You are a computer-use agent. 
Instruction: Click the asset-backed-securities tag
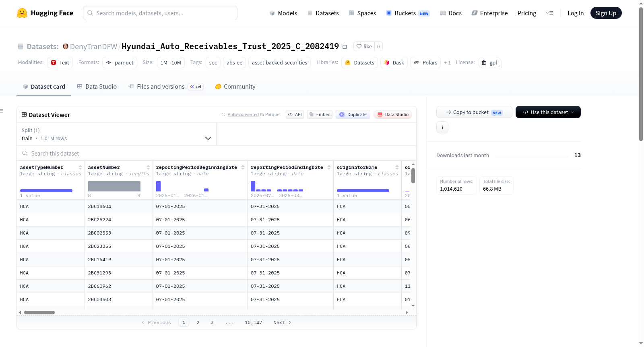click(279, 62)
